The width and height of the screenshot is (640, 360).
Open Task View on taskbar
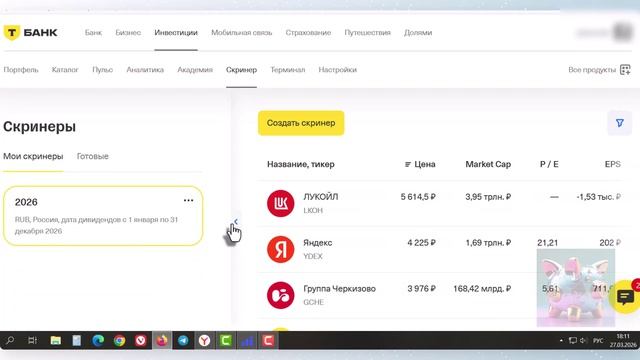coord(32,340)
